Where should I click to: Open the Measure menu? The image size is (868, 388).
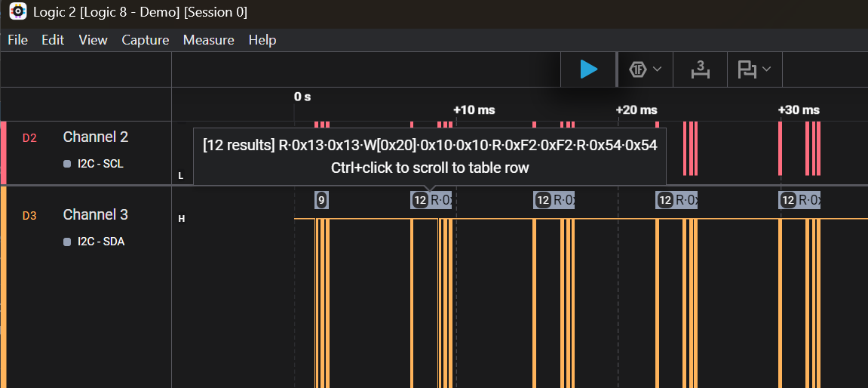pos(209,40)
